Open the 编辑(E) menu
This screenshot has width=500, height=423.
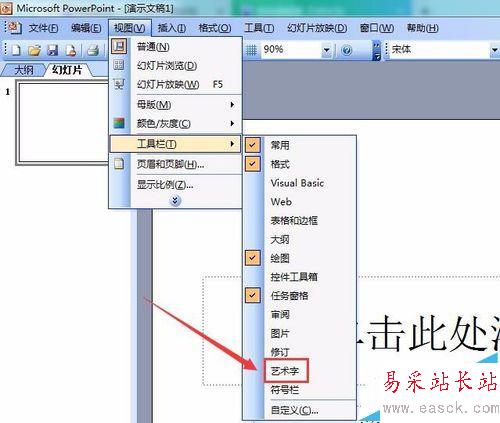tap(86, 28)
